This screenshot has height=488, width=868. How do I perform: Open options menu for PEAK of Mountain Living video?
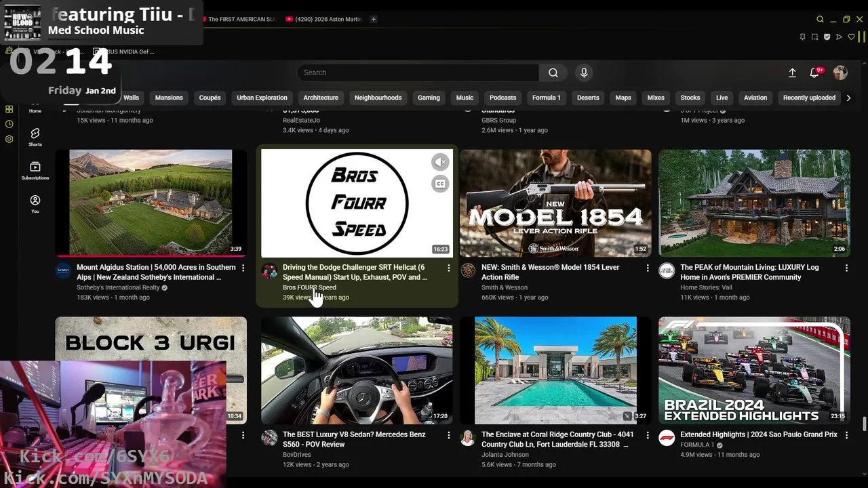[846, 268]
